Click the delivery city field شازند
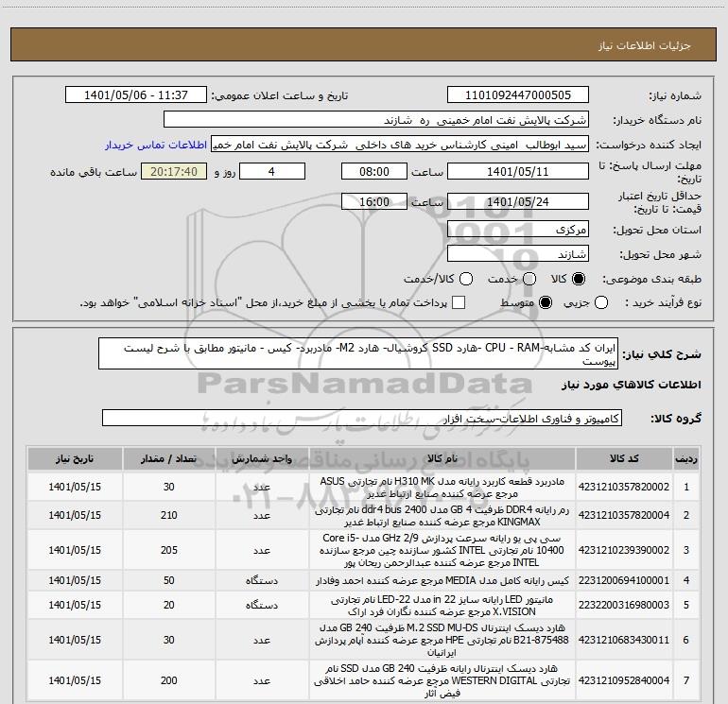Image resolution: width=728 pixels, height=704 pixels. tap(517, 253)
